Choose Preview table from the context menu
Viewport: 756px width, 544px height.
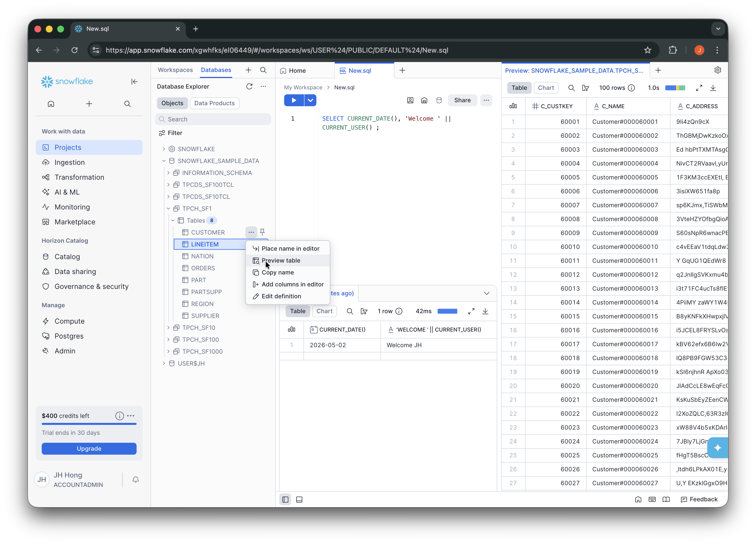pos(288,261)
